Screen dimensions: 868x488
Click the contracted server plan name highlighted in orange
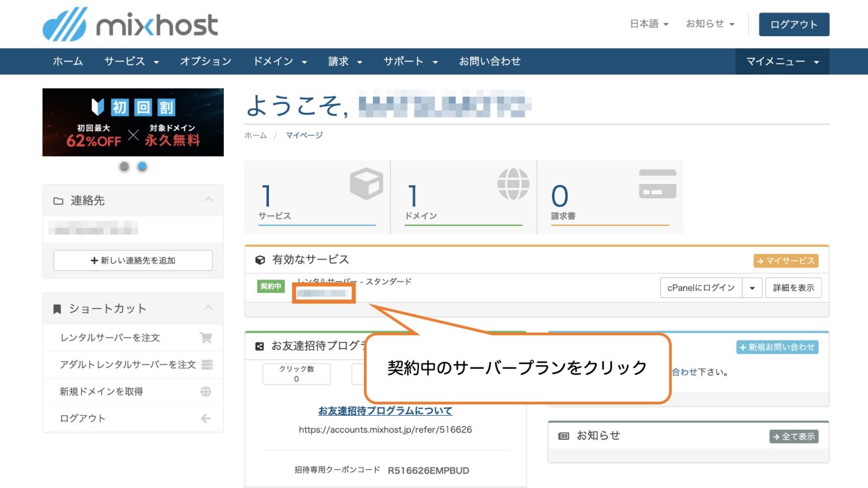323,294
